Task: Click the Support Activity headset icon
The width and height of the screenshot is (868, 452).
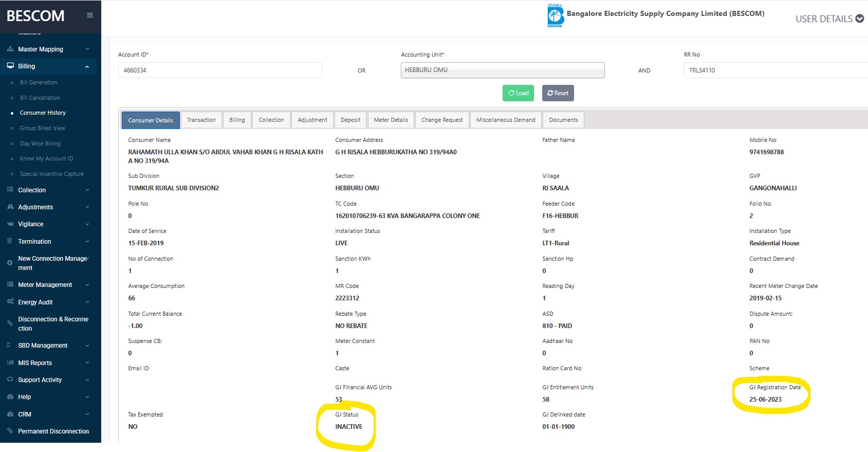Action: pos(10,379)
